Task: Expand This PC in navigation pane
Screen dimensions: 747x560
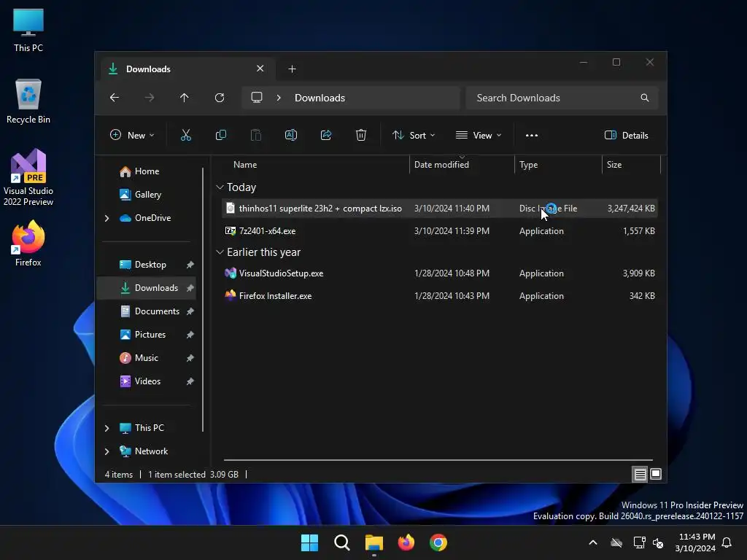Action: pos(107,428)
